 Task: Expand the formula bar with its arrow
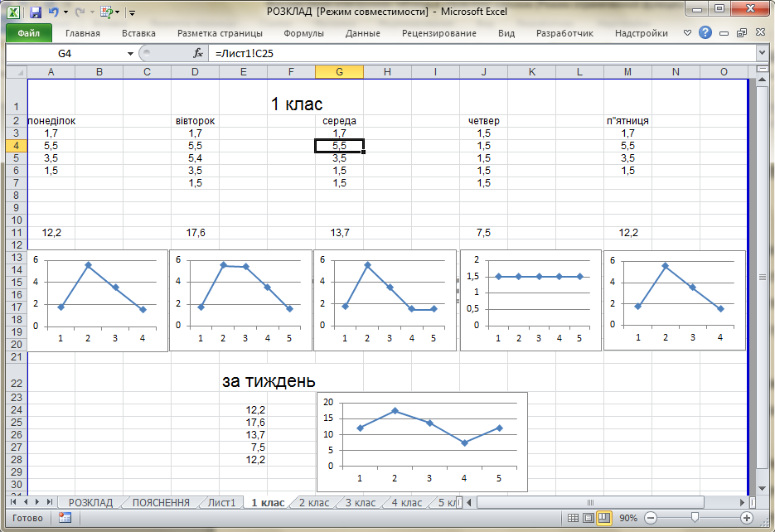point(762,53)
